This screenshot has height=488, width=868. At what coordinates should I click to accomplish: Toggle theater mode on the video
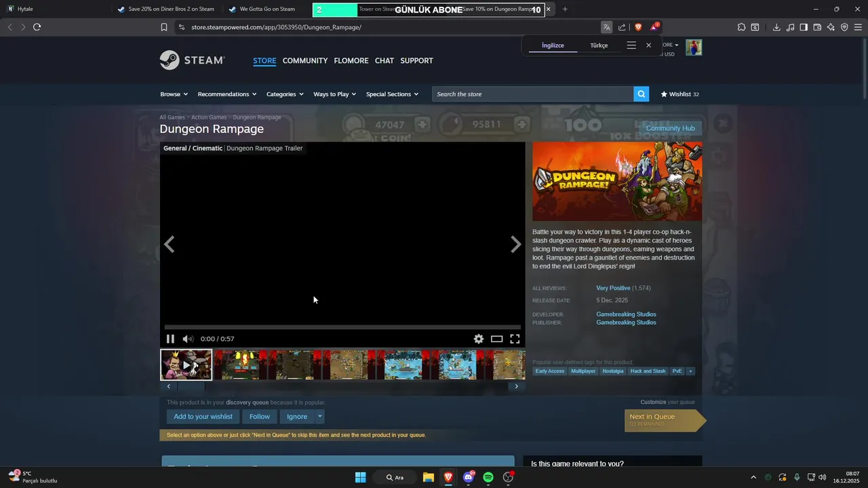click(497, 339)
